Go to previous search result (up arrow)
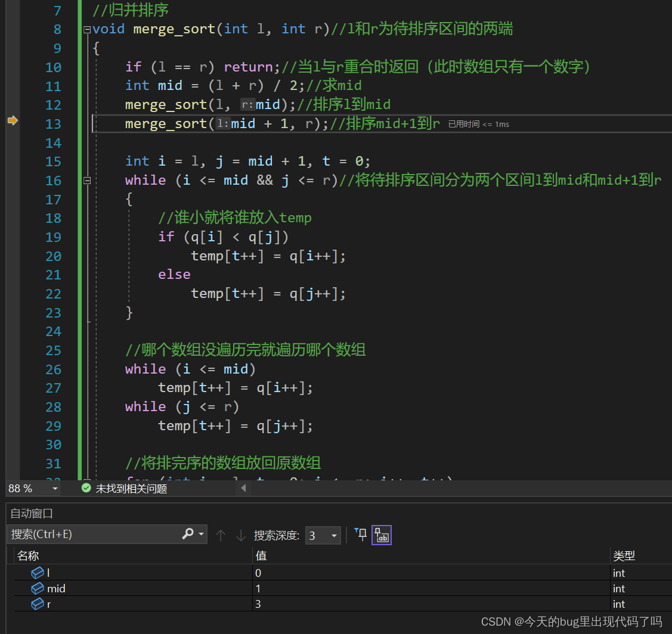The width and height of the screenshot is (672, 634). coord(221,535)
